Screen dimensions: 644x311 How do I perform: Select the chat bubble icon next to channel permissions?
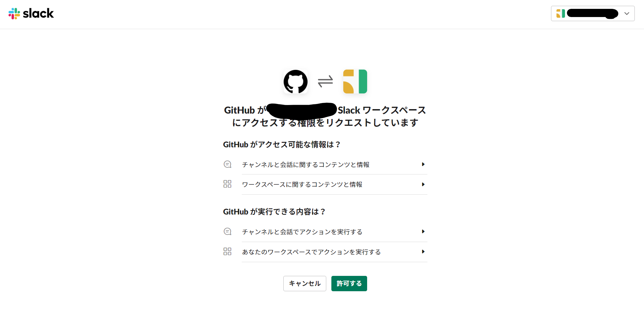click(227, 164)
